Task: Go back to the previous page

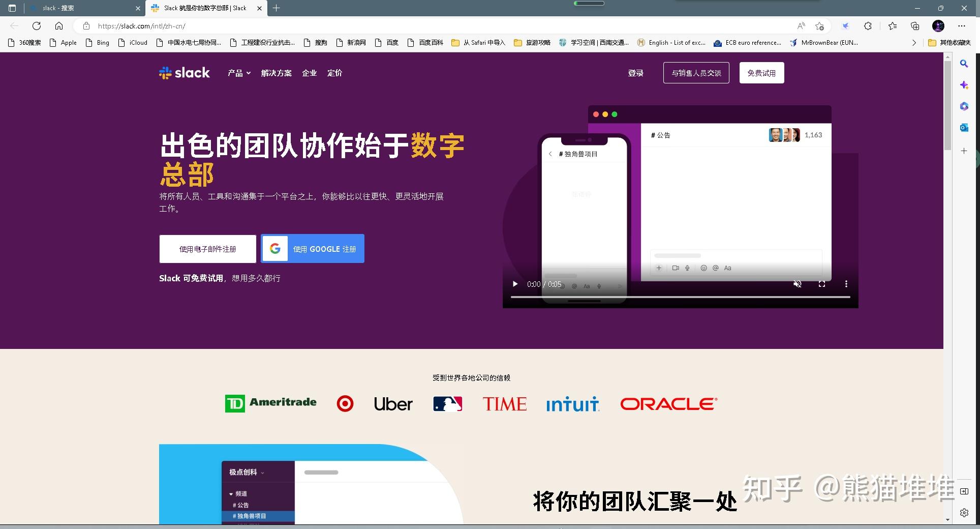Action: tap(14, 26)
